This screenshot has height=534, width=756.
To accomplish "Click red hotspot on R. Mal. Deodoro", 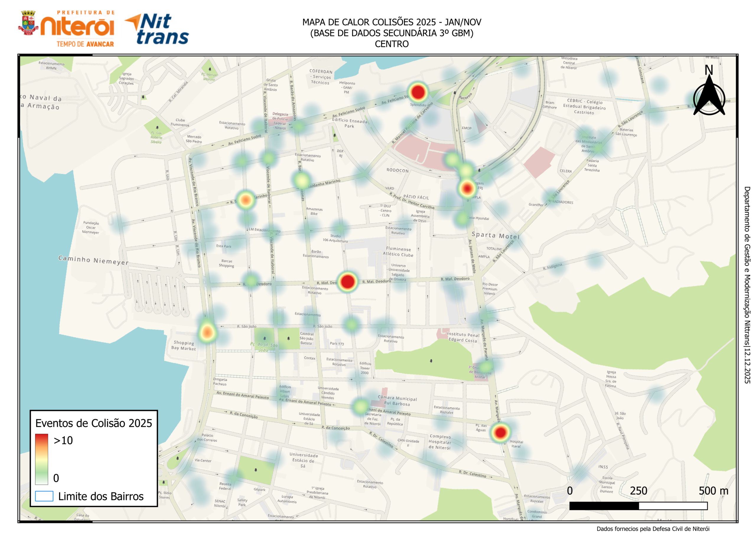I will 347,282.
